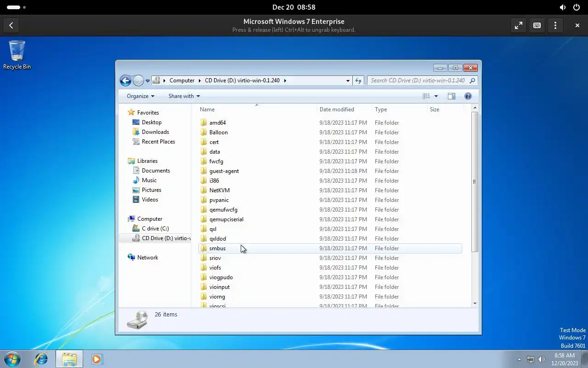Screen dimensions: 588x368
Task: Open the Organize menu
Action: point(141,96)
